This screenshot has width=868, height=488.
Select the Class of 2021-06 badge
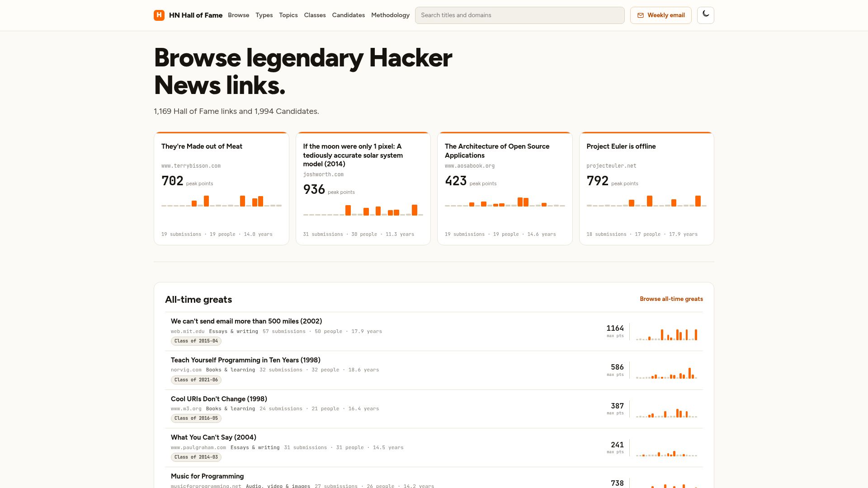click(196, 380)
